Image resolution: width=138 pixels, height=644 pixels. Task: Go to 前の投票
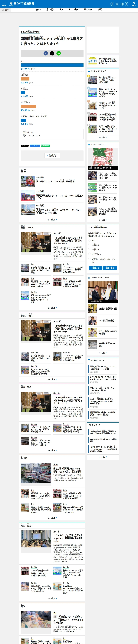tap(52, 156)
